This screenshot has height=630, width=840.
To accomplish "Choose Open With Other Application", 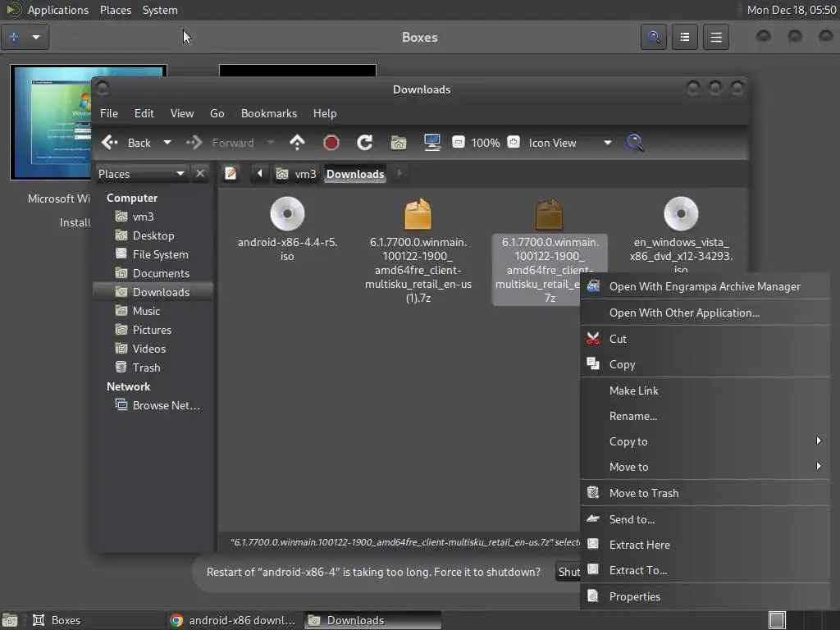I will point(705,313).
